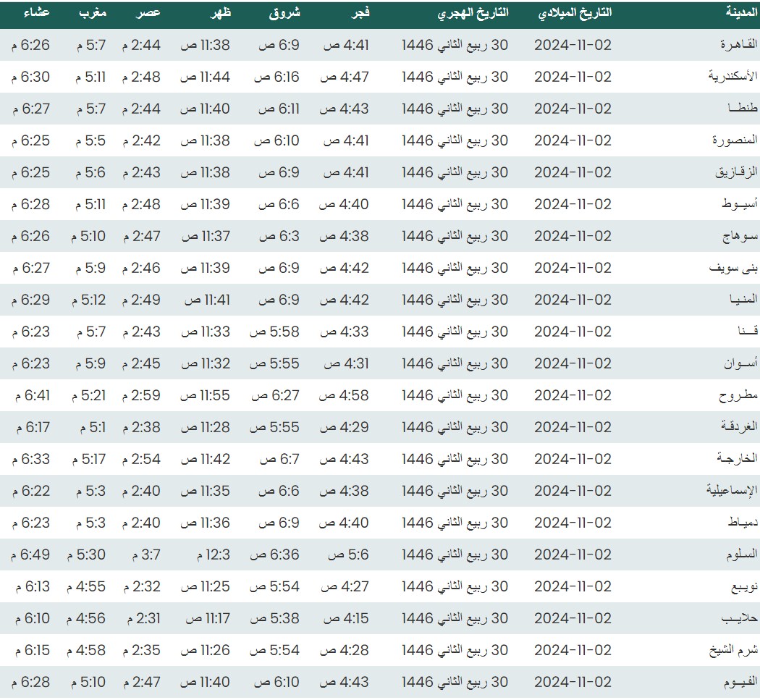Viewport: 760px width, 700px height.
Task: Click the 6:41 م Isha time for مطروح
Action: click(31, 395)
